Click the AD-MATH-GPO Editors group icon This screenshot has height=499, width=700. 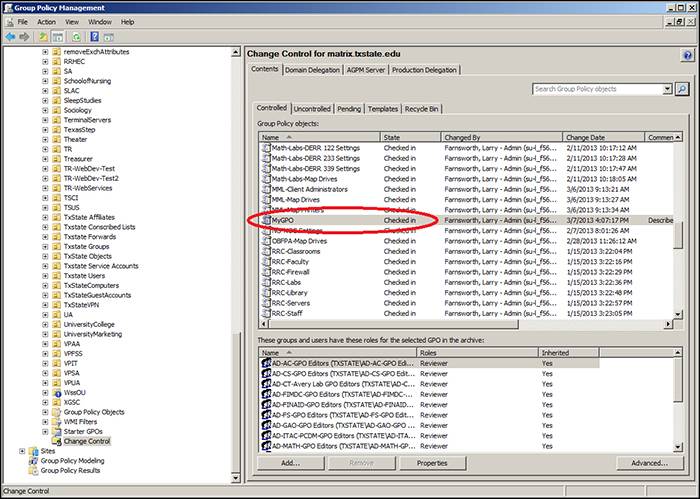[266, 445]
